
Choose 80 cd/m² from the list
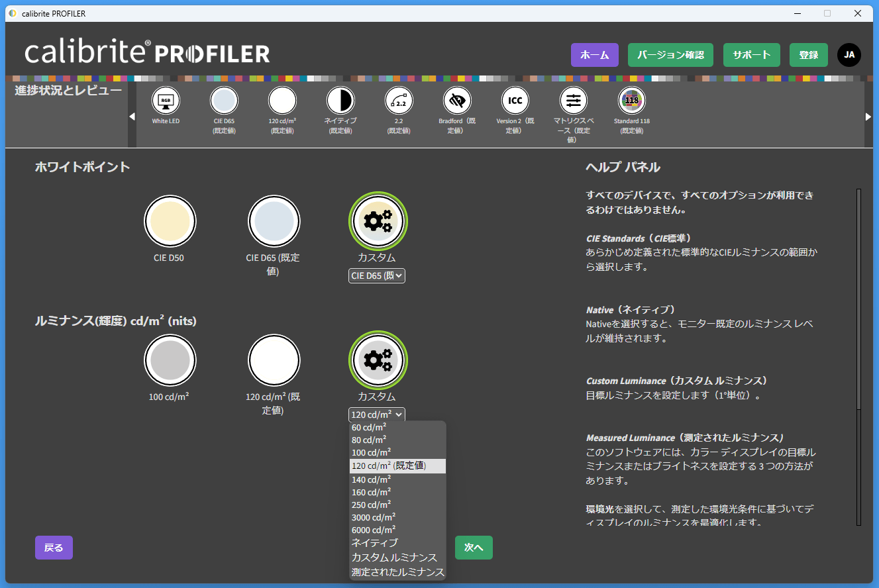397,440
